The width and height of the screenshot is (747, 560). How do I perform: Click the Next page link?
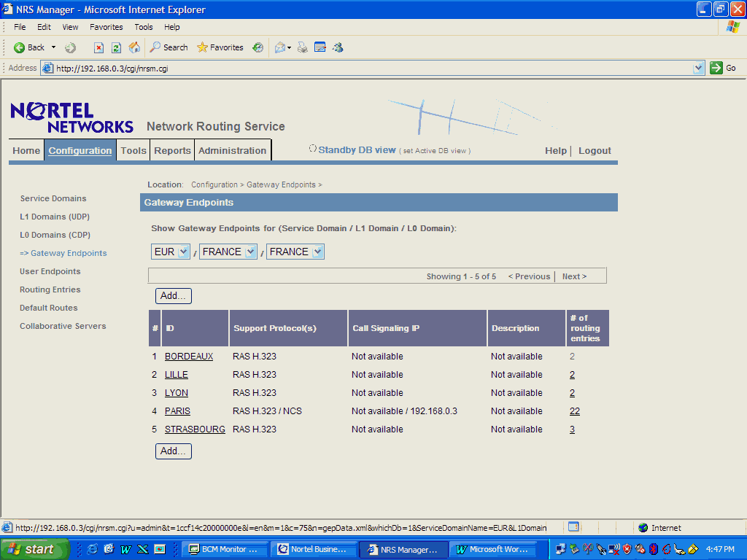(x=574, y=276)
